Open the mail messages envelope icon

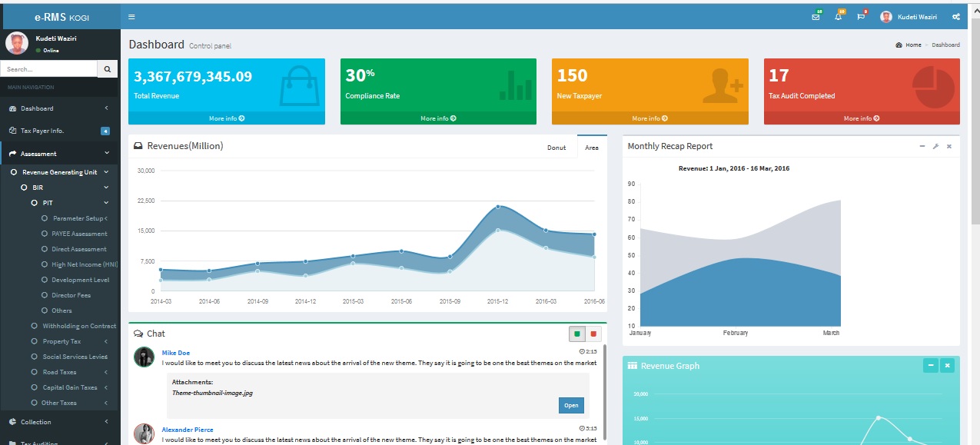tap(816, 17)
